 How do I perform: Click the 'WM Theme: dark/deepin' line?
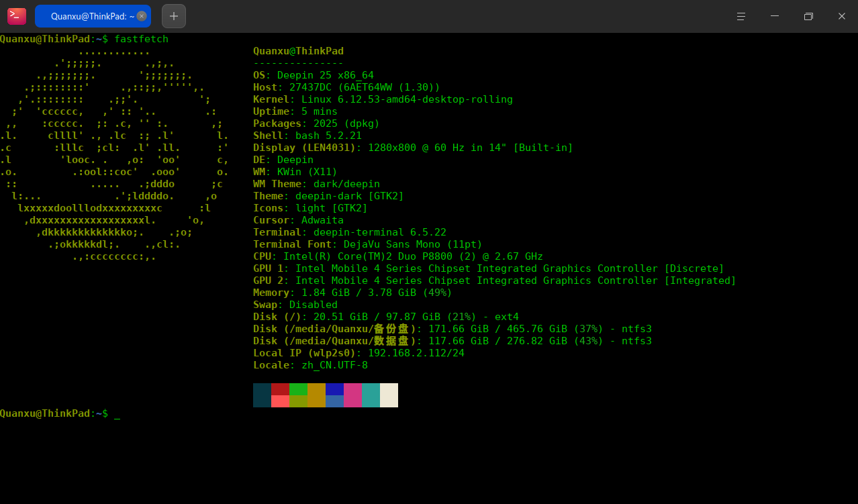coord(316,184)
